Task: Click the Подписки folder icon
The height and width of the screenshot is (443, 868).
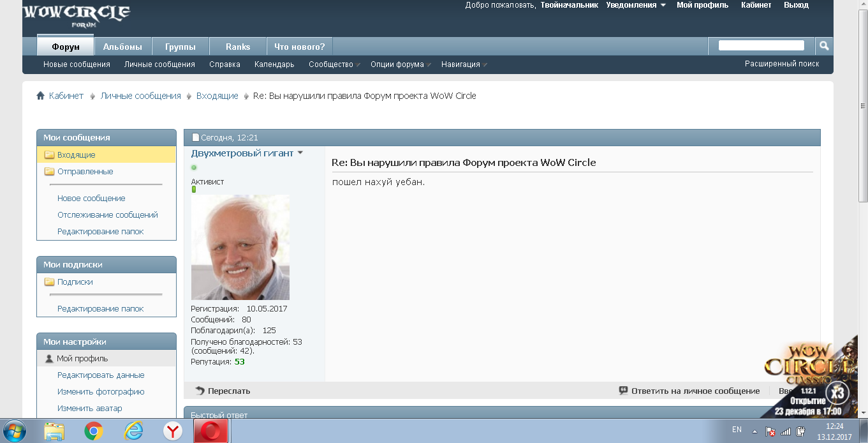Action: click(x=49, y=282)
